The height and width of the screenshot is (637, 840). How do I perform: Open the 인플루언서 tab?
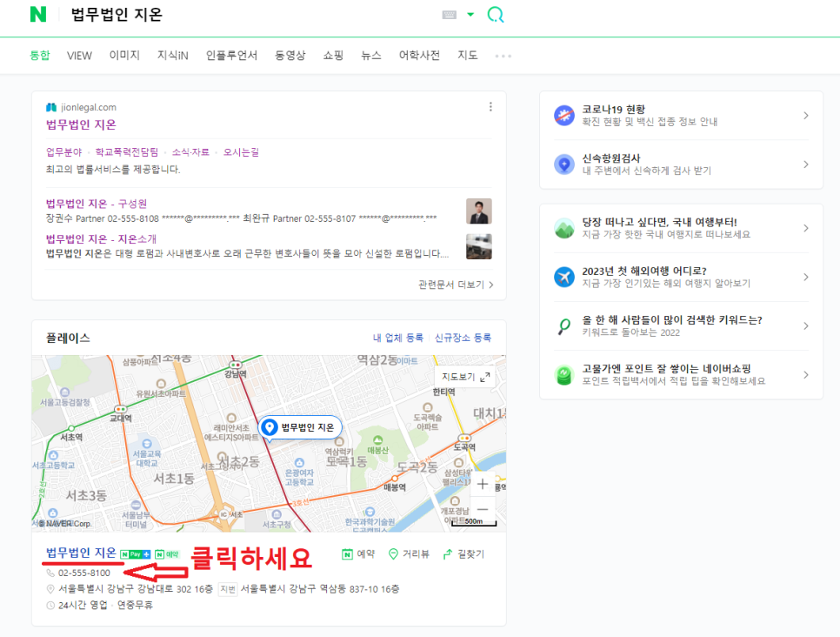click(231, 55)
